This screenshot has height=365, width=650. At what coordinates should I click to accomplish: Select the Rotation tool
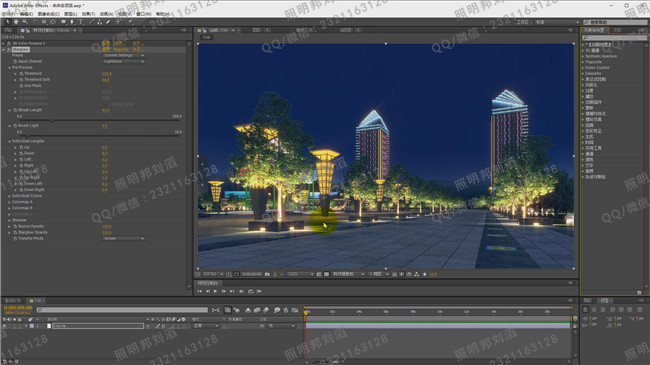(36, 22)
